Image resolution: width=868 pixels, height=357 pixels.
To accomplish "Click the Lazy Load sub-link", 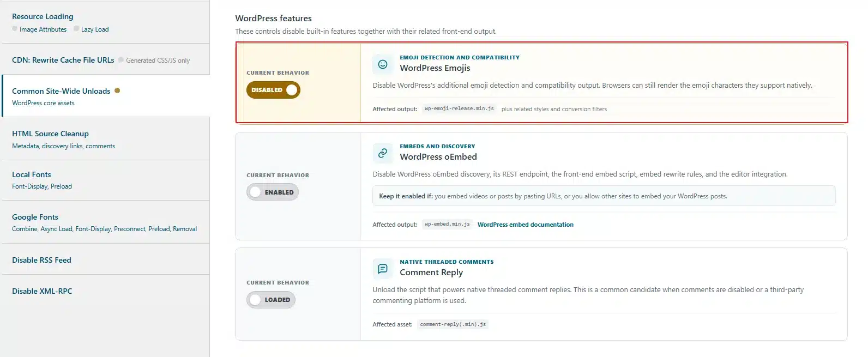I will (95, 29).
